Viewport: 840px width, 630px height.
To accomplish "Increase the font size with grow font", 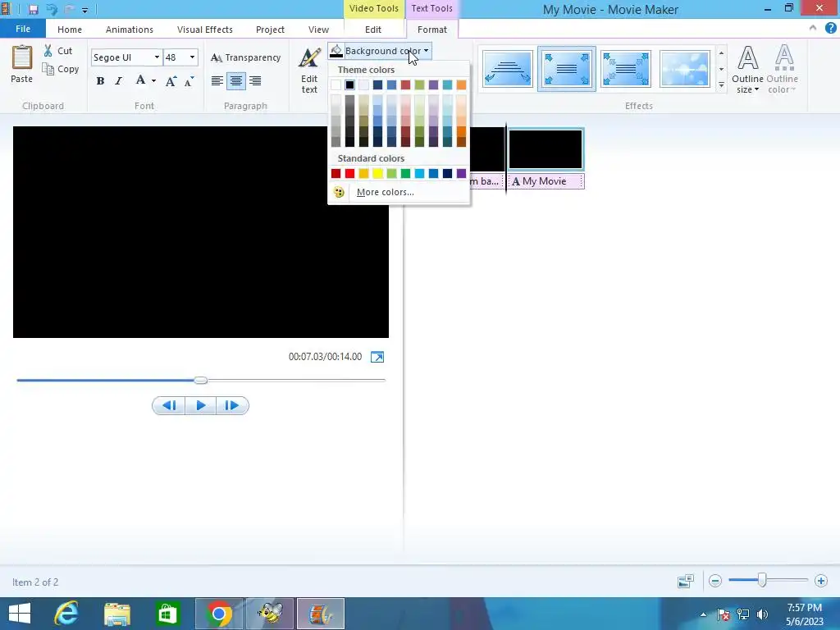I will point(171,81).
